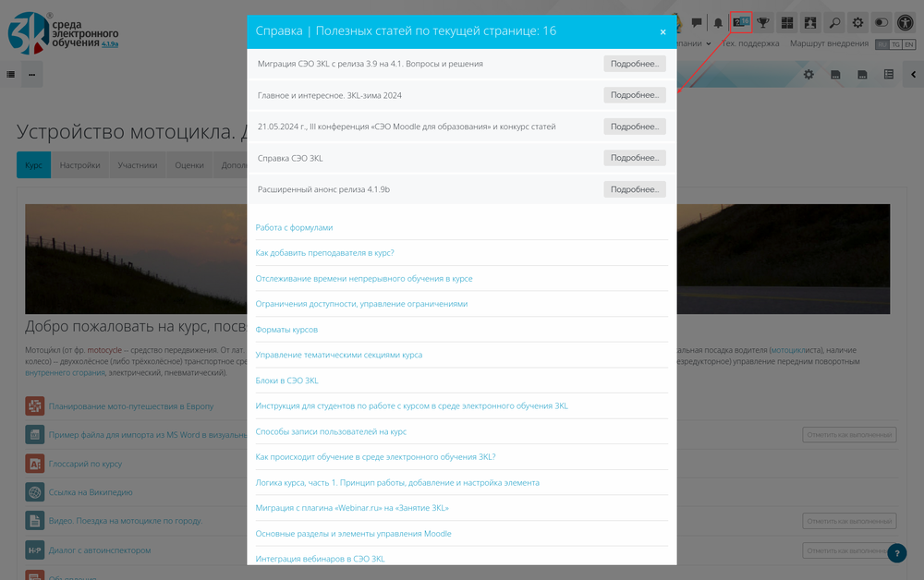
Task: Open the list menu icon at top left
Action: tap(10, 75)
